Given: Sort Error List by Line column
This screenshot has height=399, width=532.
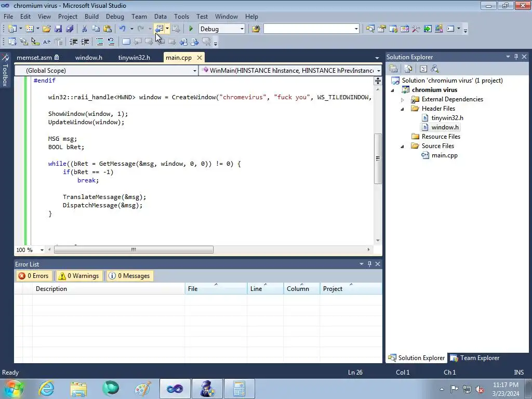Looking at the screenshot, I should (x=265, y=289).
